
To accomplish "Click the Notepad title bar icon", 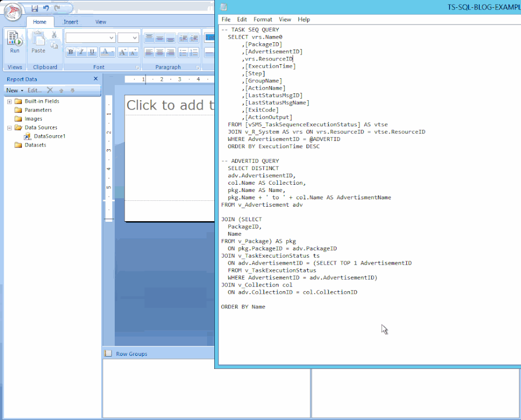I will (x=224, y=7).
